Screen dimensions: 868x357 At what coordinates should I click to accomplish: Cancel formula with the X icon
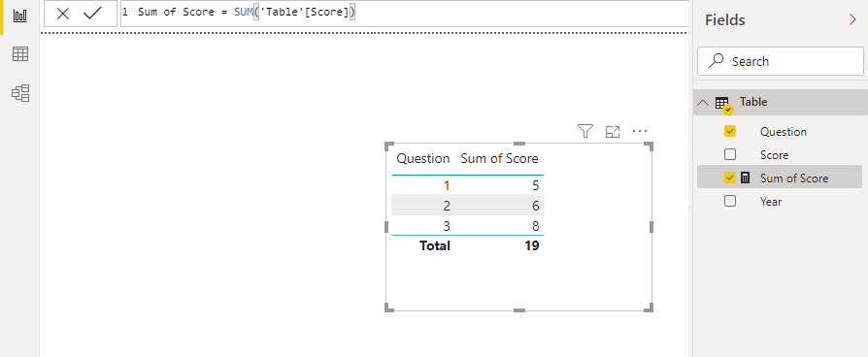click(62, 14)
